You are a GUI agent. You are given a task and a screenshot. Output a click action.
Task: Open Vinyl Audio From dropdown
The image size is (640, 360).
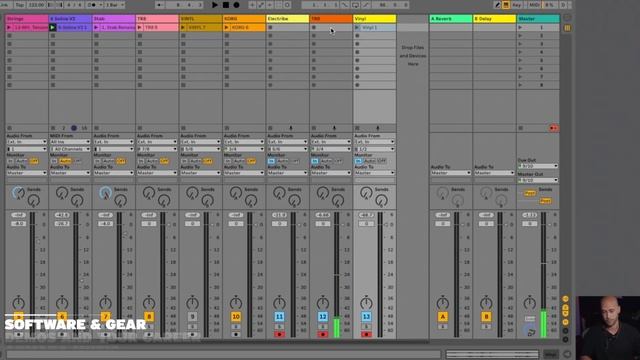374,142
